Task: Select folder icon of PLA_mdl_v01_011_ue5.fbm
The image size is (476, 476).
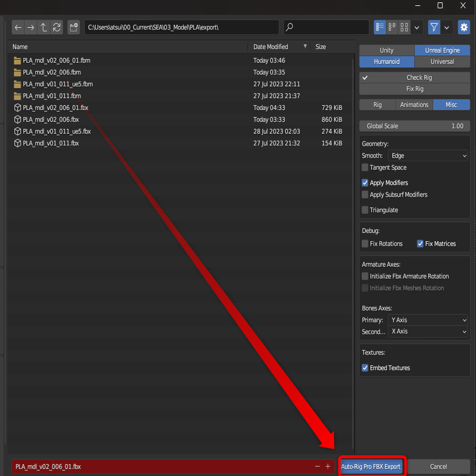Action: pyautogui.click(x=17, y=85)
